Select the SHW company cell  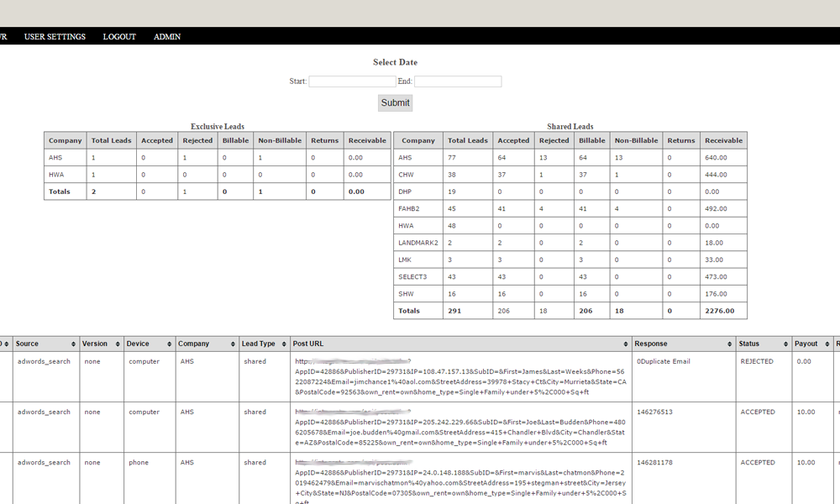point(418,294)
